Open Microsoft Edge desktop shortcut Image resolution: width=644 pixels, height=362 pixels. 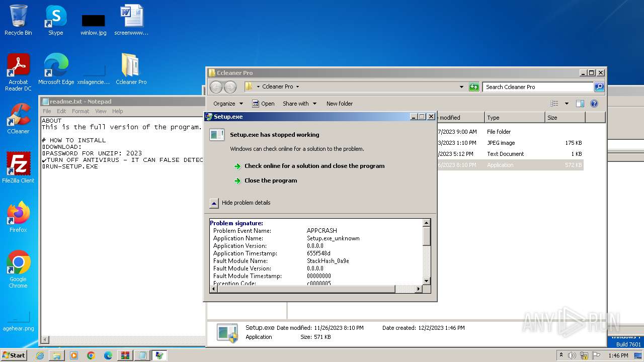(56, 69)
